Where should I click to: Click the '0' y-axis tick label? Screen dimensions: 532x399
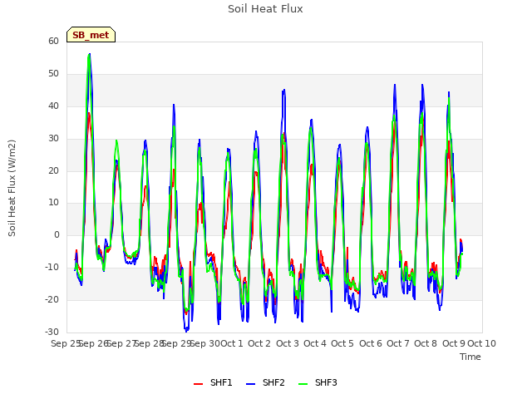[57, 234]
